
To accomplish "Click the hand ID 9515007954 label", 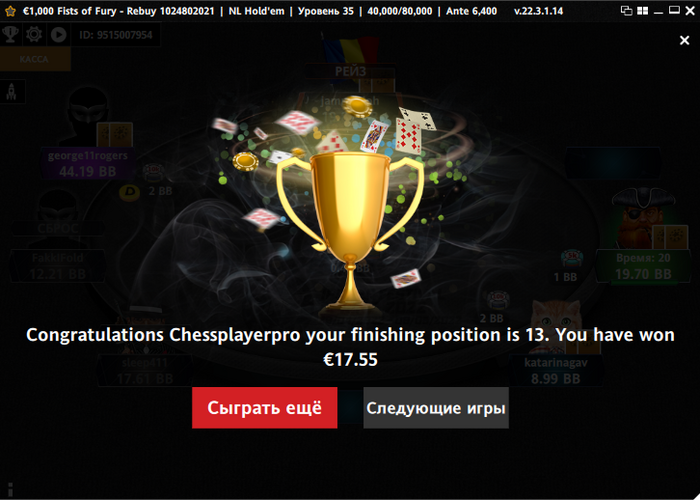I will point(116,35).
